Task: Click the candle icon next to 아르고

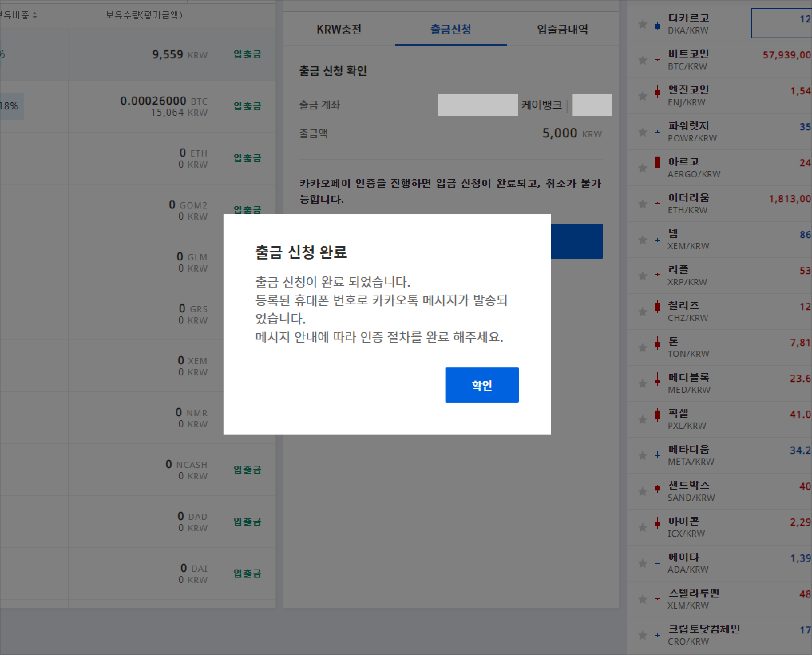Action: [657, 162]
